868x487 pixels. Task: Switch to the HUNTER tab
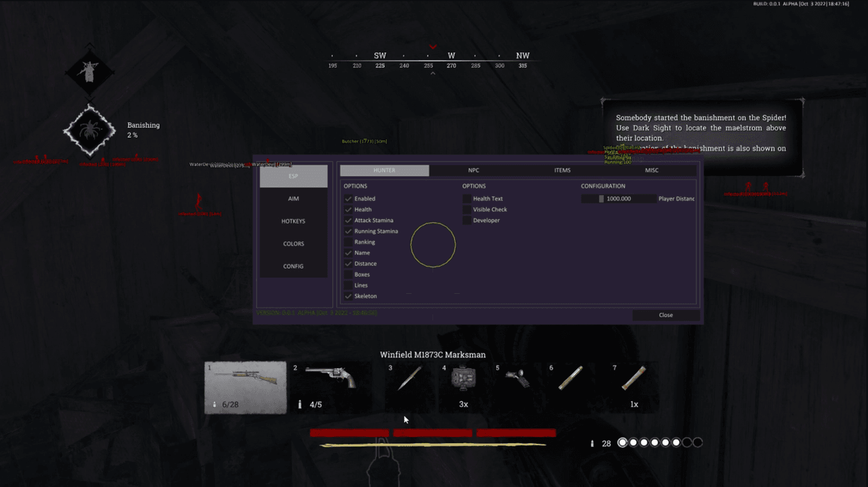pos(384,171)
